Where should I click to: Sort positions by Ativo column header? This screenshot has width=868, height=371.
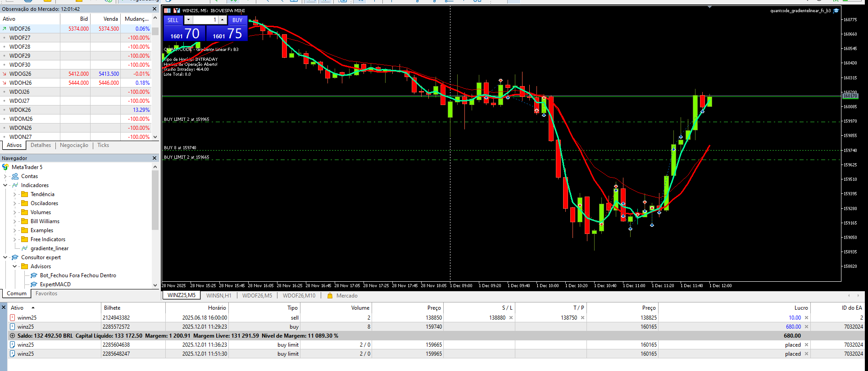tap(17, 308)
